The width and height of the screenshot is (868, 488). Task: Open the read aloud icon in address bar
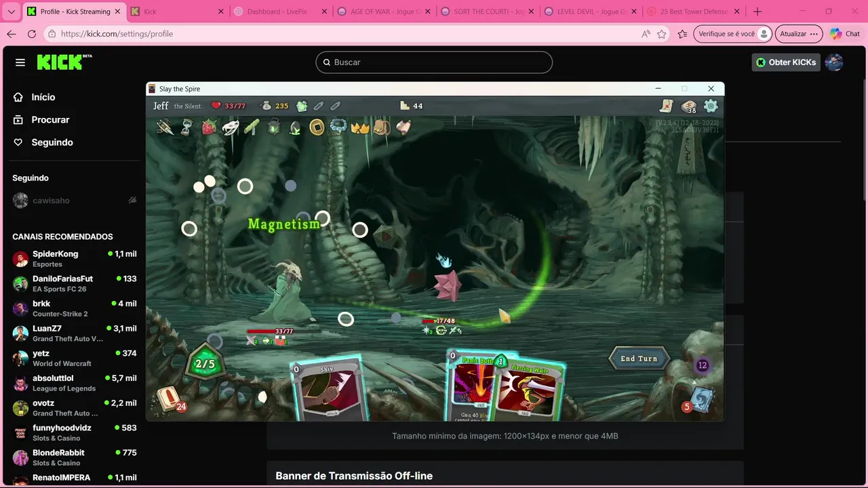tap(645, 34)
